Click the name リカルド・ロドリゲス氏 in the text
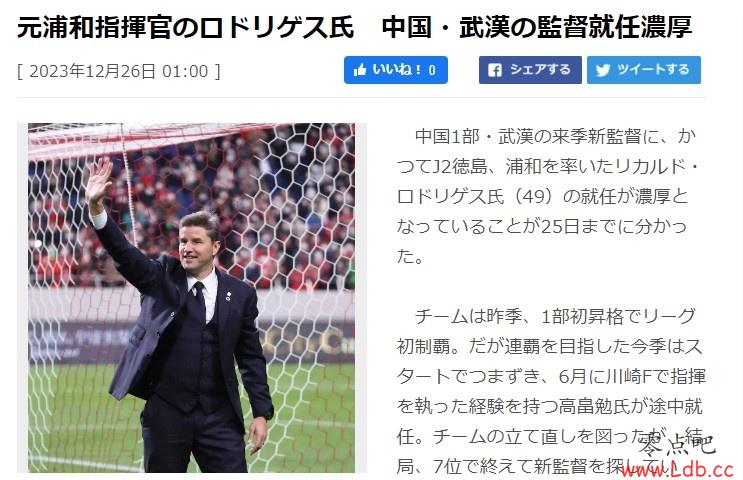Viewport: 743px width, 480px height. click(547, 181)
